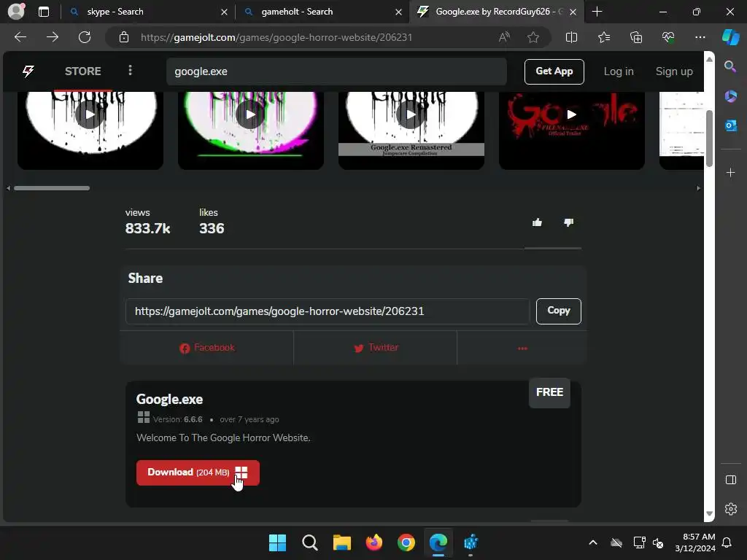Play the Google.exe Remastered video
The width and height of the screenshot is (747, 560).
(x=411, y=114)
